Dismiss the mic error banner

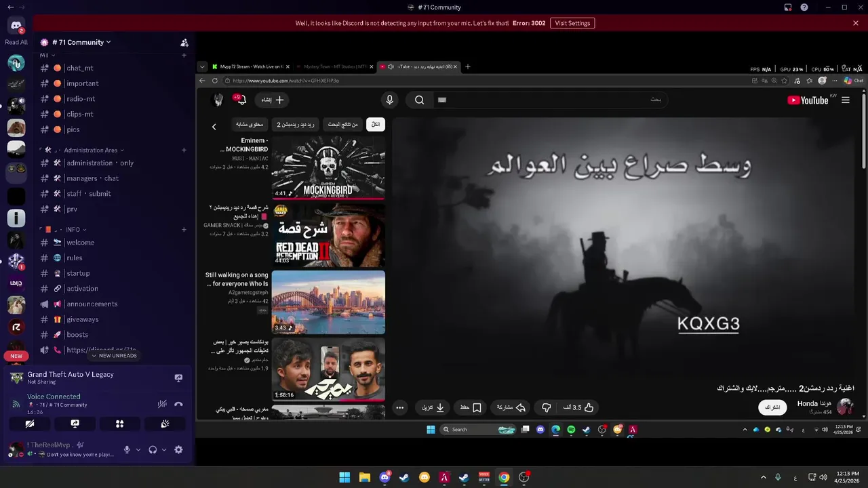pos(856,23)
